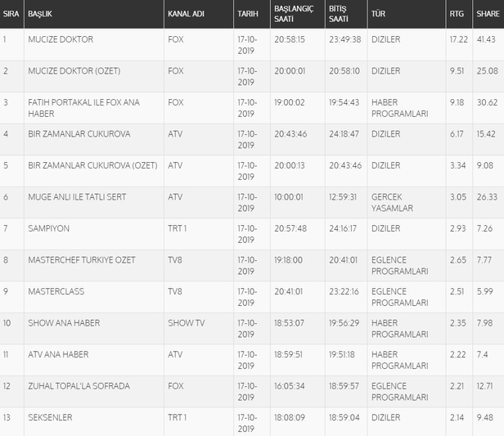Click FOX channel in ZUHAL TOPAL'LA SOFRADA row
This screenshot has width=504, height=436.
click(175, 386)
